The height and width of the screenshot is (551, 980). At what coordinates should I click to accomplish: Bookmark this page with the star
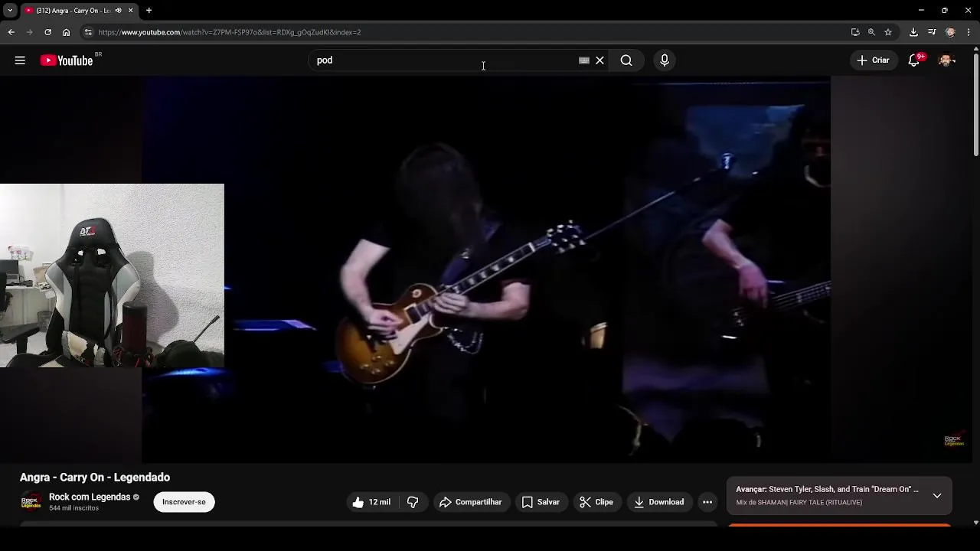point(888,32)
